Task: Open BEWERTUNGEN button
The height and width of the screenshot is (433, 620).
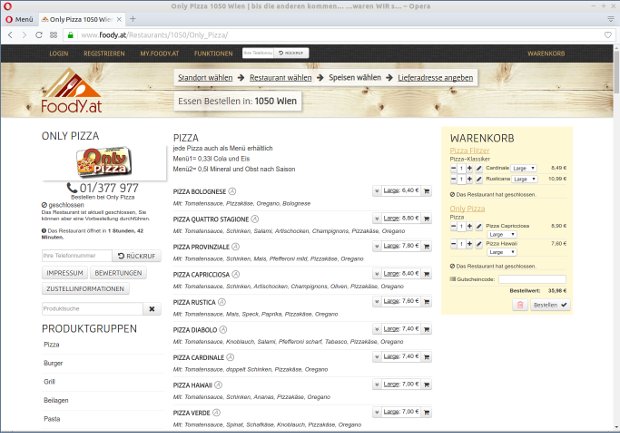Action: coord(118,273)
